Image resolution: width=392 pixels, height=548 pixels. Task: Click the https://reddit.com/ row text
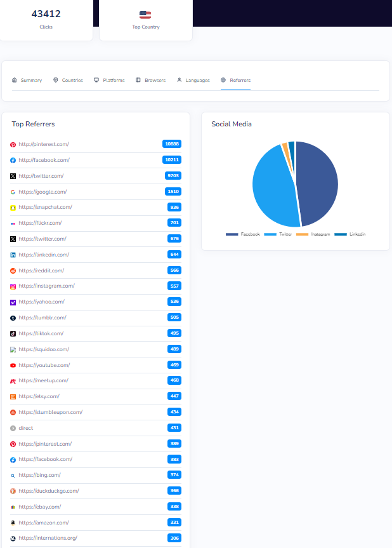pos(41,271)
